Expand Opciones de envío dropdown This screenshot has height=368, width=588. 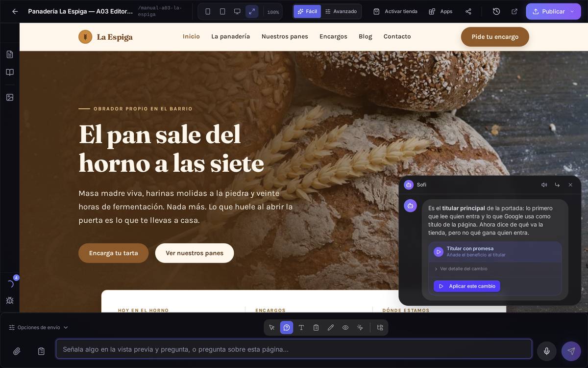[39, 327]
